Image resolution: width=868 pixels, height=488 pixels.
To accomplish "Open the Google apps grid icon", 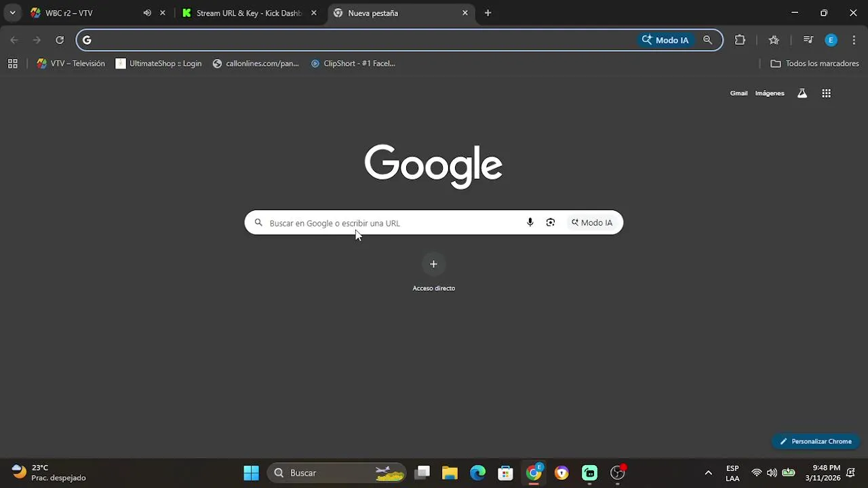I will click(x=826, y=94).
